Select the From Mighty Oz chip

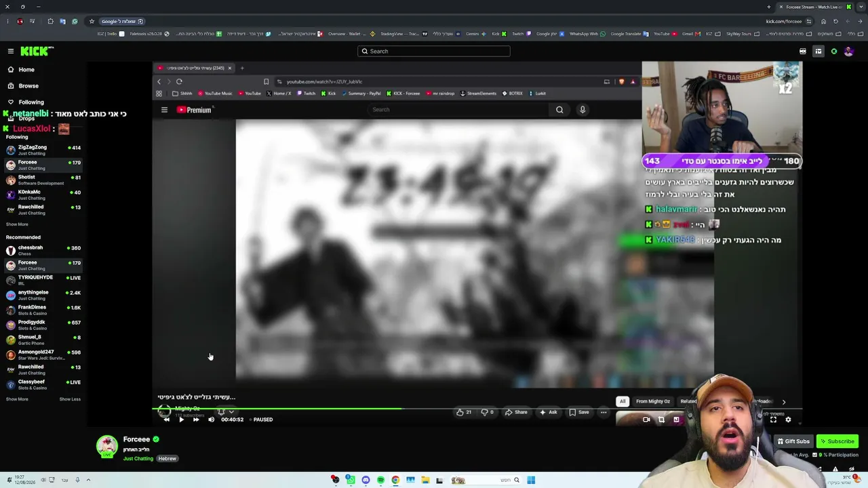pyautogui.click(x=653, y=401)
